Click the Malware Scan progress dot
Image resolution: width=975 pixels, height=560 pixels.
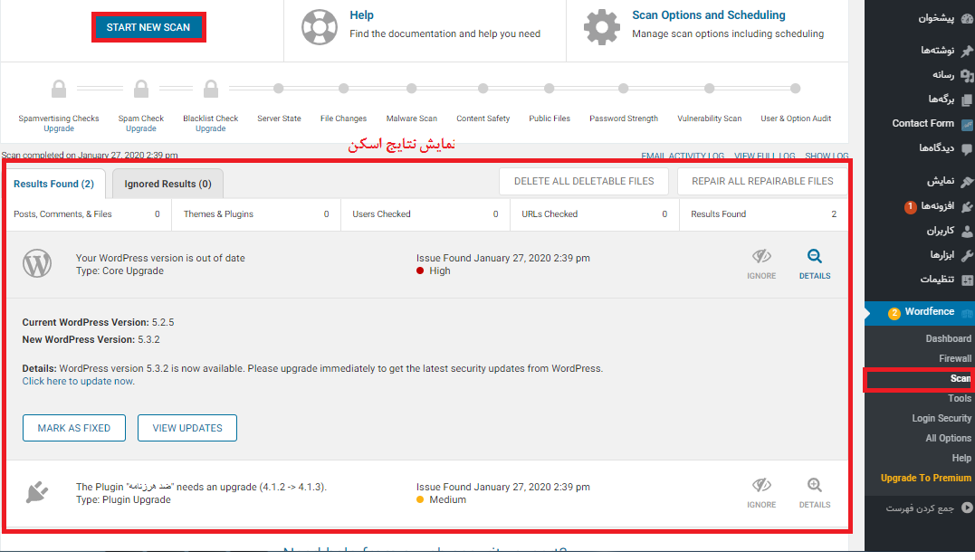pos(412,89)
